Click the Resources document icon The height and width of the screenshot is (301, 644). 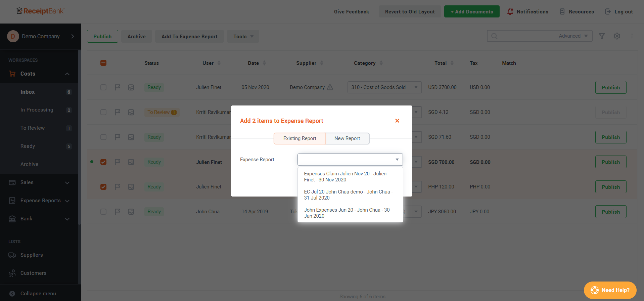562,12
